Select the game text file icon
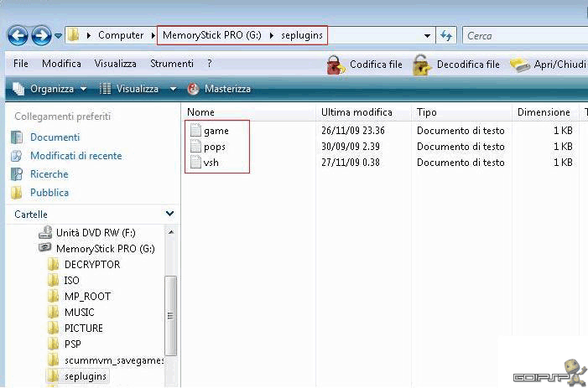 coord(195,131)
